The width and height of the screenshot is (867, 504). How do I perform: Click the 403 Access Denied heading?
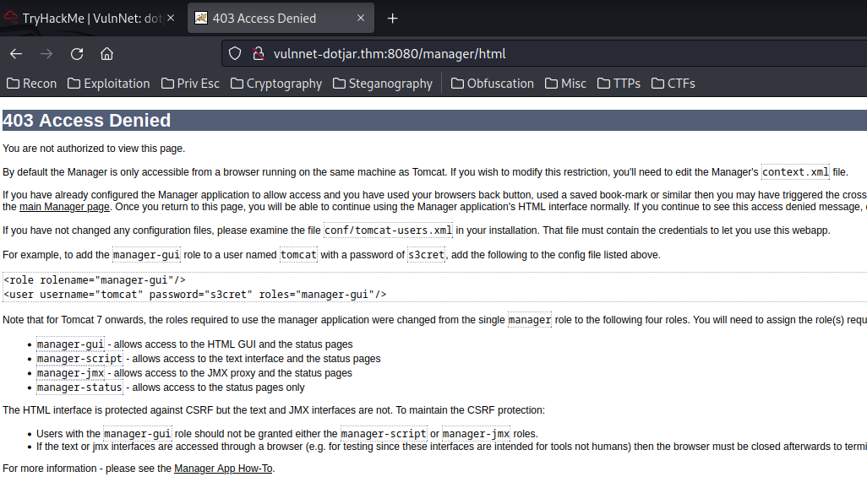(x=87, y=121)
